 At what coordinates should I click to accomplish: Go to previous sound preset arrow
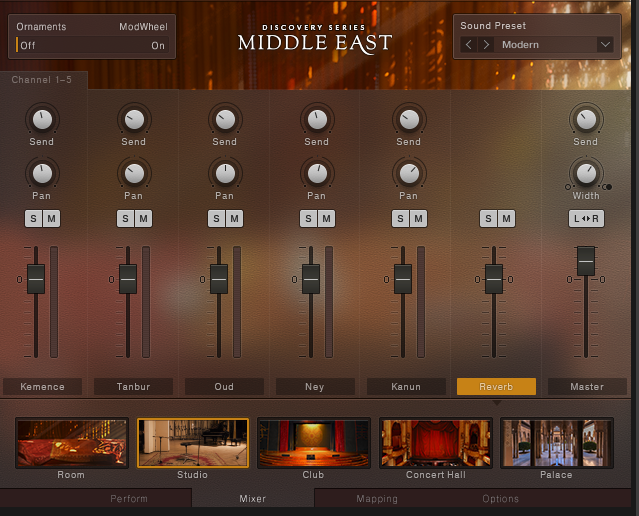tap(469, 44)
